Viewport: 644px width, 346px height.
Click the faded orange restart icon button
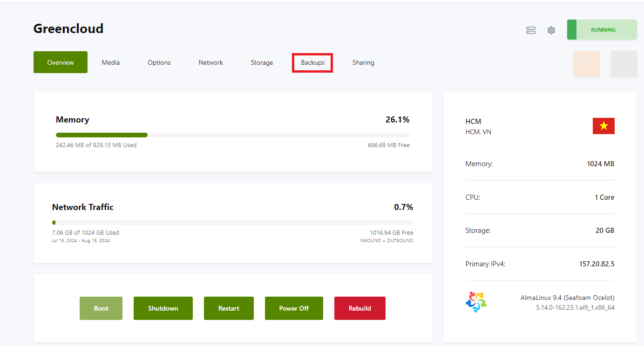click(587, 64)
